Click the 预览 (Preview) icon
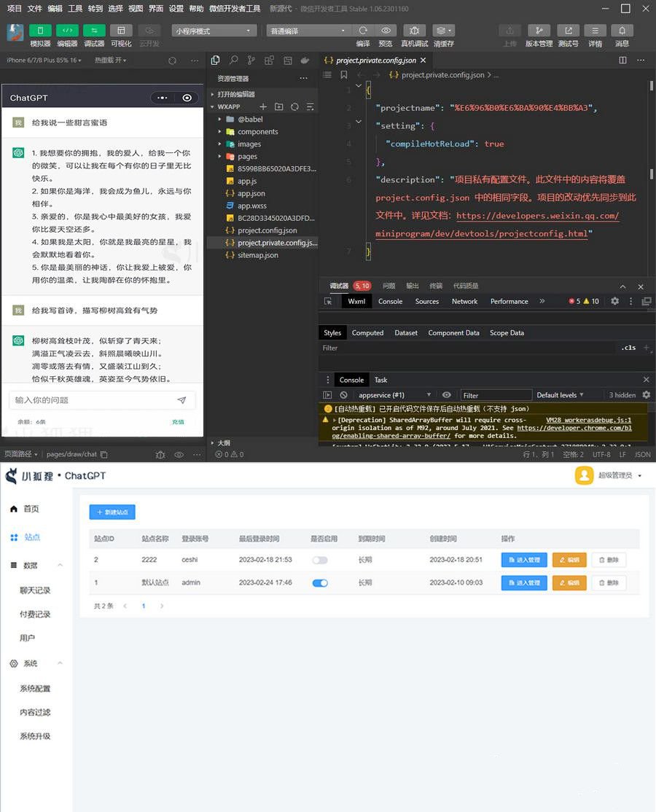This screenshot has width=656, height=812. click(386, 30)
